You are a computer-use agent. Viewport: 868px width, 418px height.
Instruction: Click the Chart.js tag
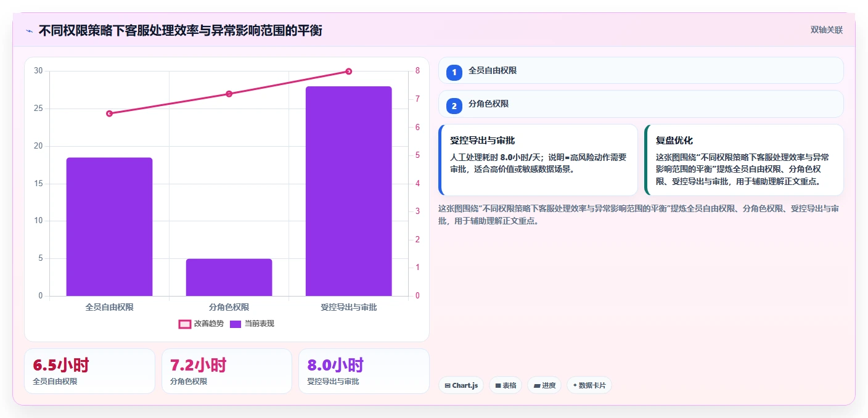click(x=461, y=385)
